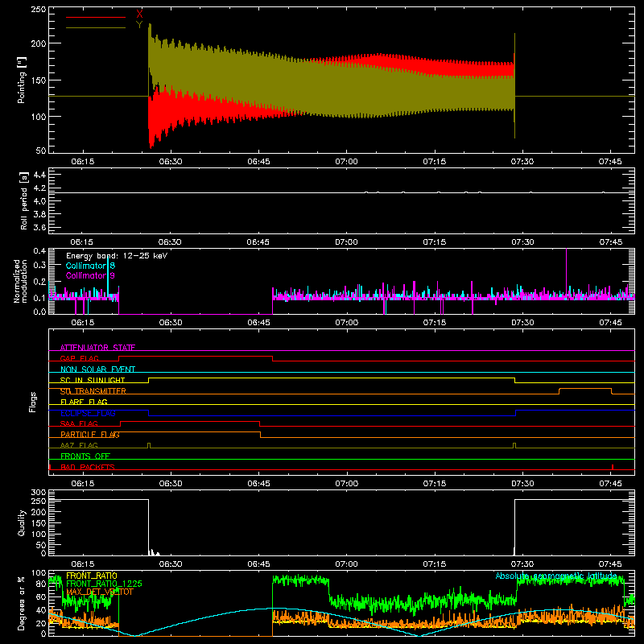Click the 250 tick of the Pointing axis

tap(38, 9)
